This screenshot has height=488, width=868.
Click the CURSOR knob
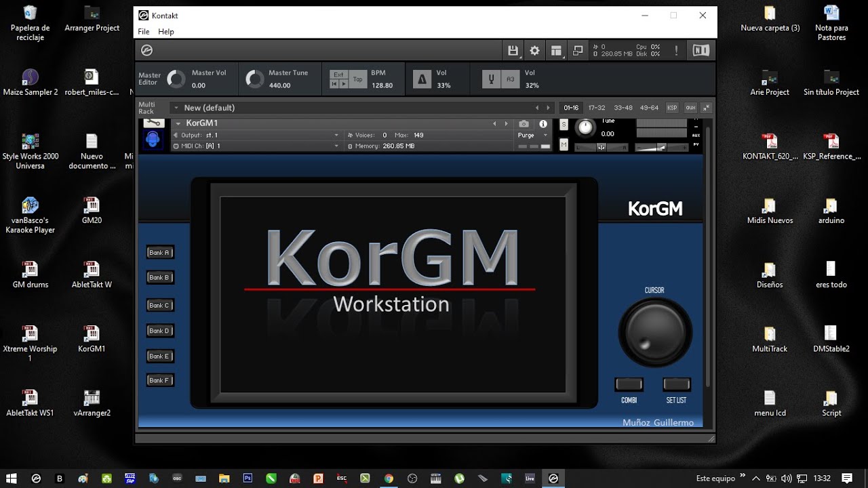655,332
